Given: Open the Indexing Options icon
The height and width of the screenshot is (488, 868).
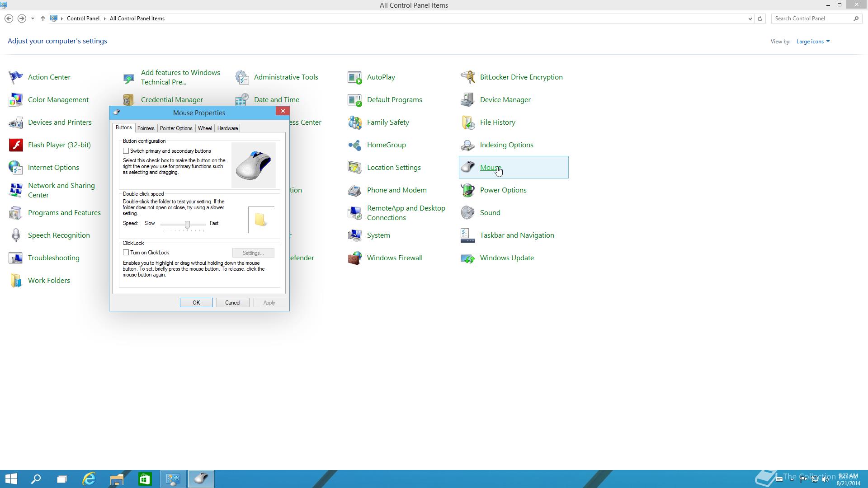Looking at the screenshot, I should [x=468, y=145].
